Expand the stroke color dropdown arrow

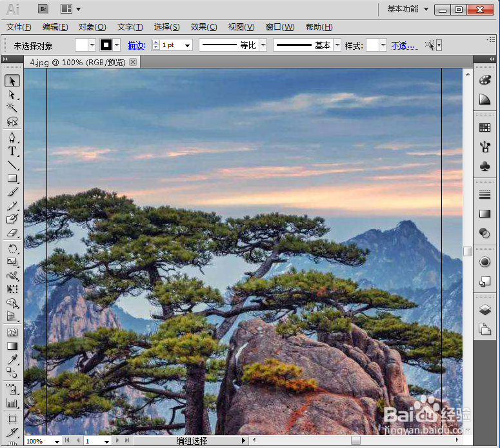pos(117,45)
